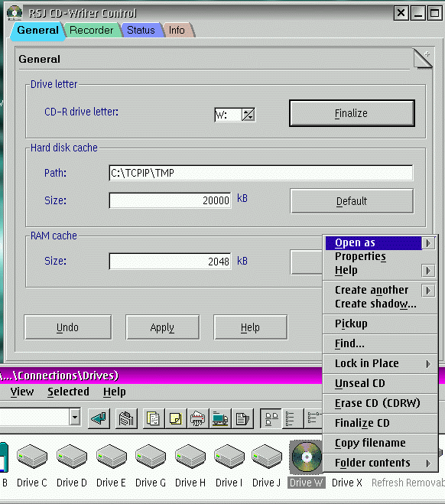Click the yellow sticky note toolbar icon
445x504 pixels.
pos(175,418)
